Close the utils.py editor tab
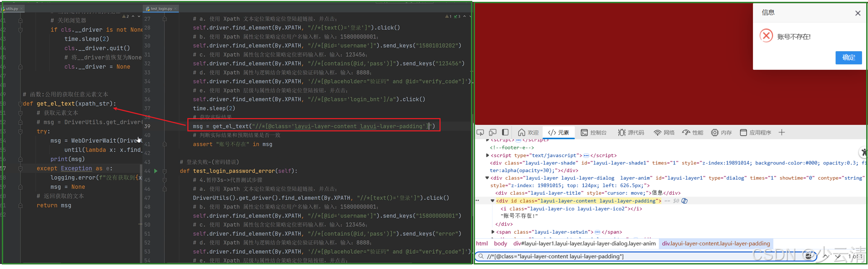Image resolution: width=868 pixels, height=269 pixels. click(x=22, y=9)
